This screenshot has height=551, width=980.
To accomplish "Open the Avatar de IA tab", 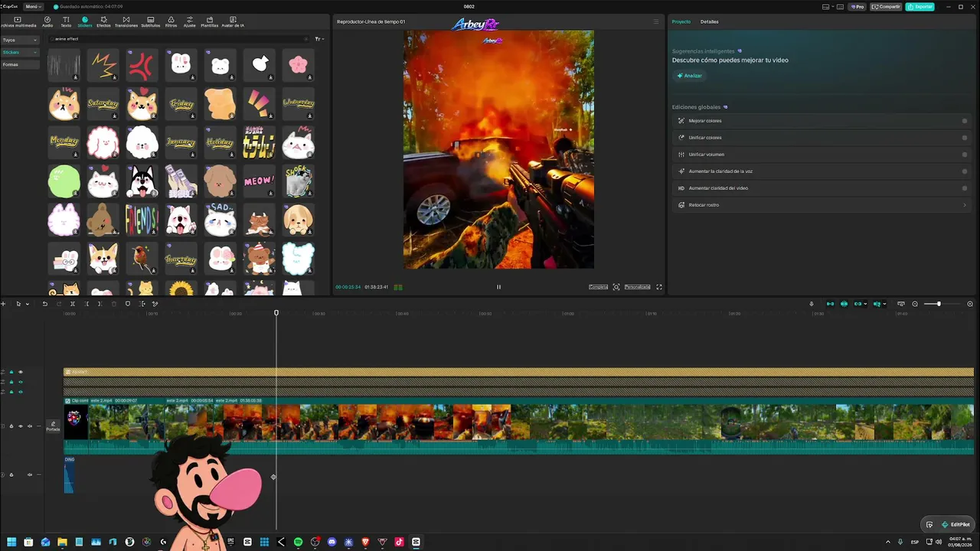I will click(233, 21).
